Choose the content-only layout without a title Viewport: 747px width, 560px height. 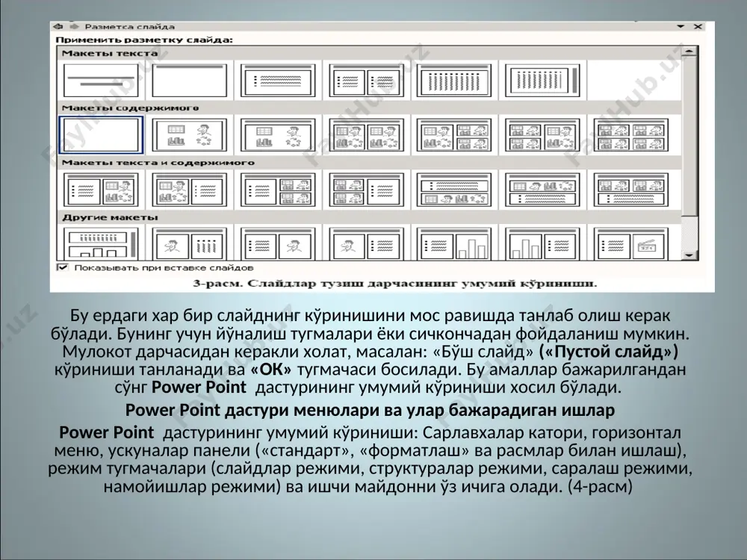pyautogui.click(x=189, y=135)
